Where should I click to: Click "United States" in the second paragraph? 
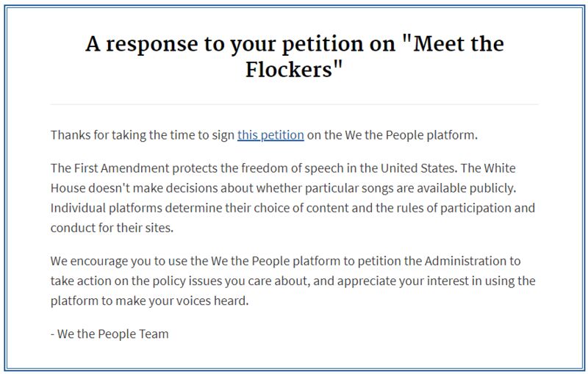pyautogui.click(x=419, y=168)
